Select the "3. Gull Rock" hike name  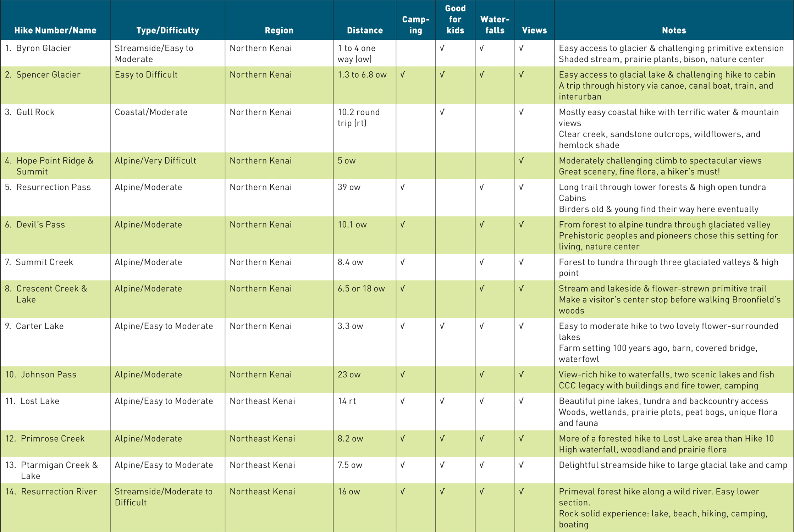point(30,112)
